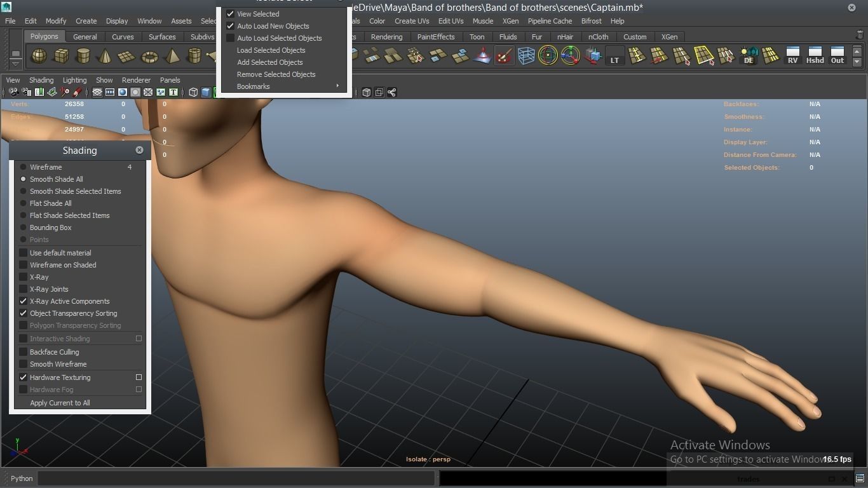Open Render View via RV shelf icon
Viewport: 868px width, 488px height.
(x=792, y=56)
